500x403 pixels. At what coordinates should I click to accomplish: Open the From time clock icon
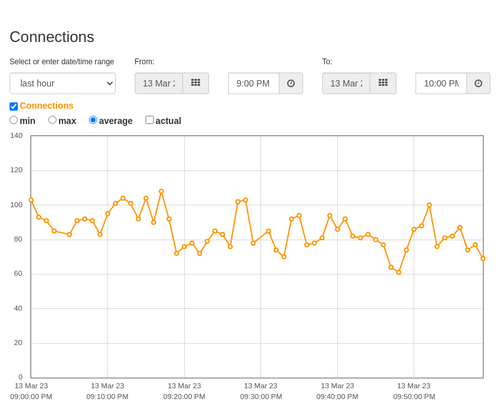point(291,83)
